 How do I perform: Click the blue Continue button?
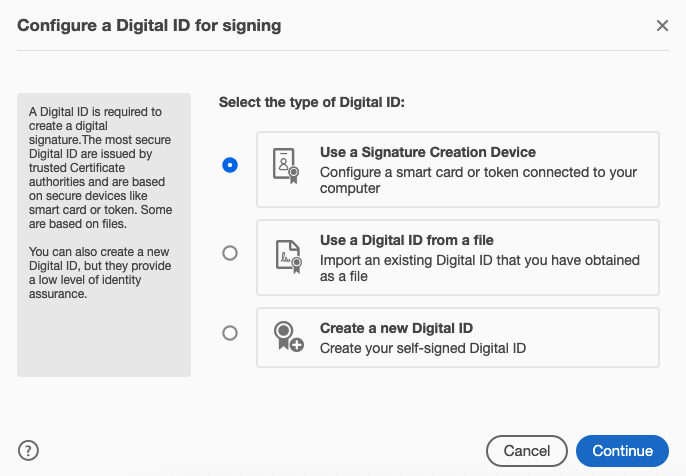coord(622,451)
